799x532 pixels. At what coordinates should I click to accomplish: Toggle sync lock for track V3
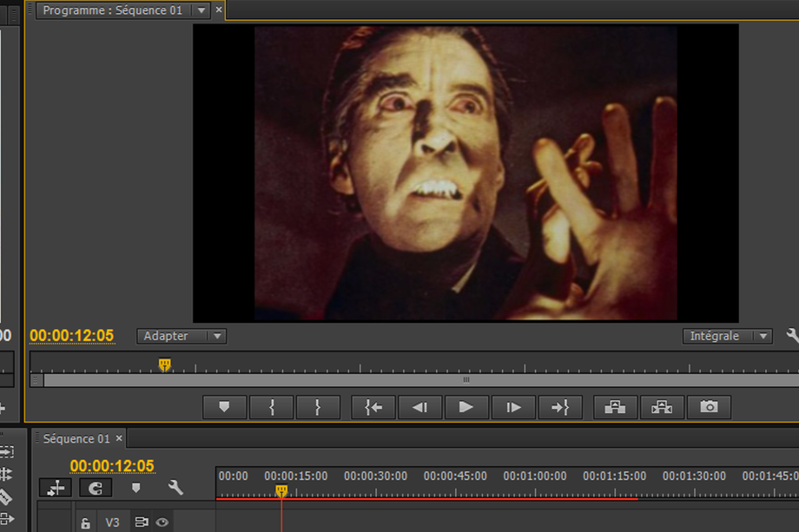click(x=142, y=522)
